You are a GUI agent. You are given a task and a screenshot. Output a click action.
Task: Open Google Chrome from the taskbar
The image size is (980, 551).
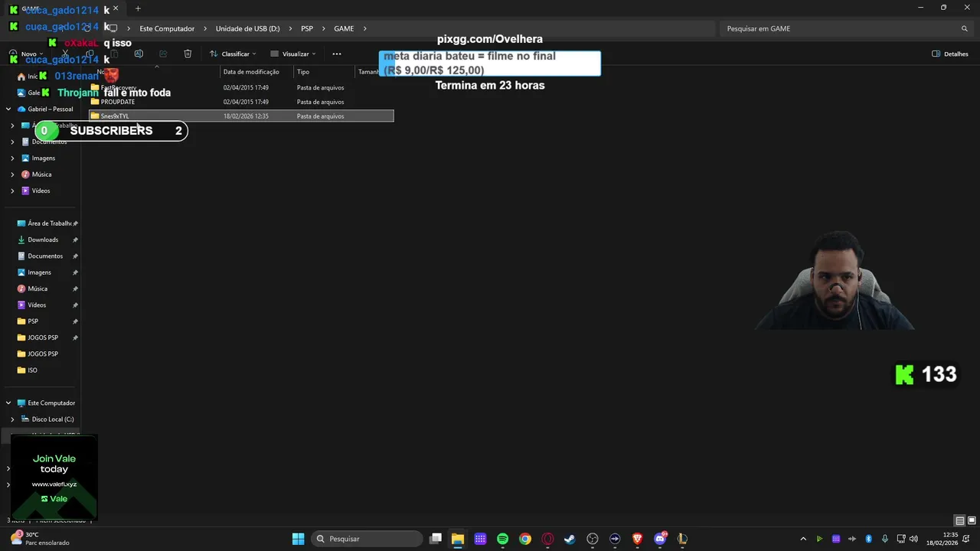[x=525, y=539]
